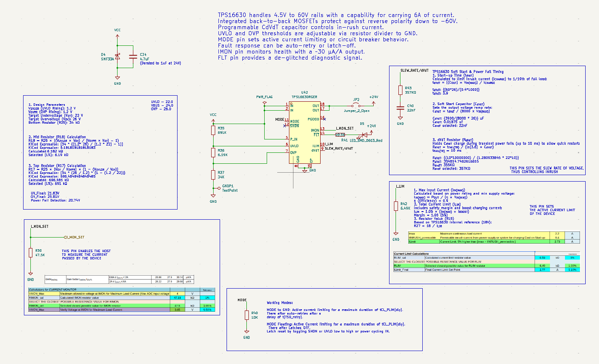Select resistor R35 691K symbol
Screen dimensions: 599x364
pyautogui.click(x=213, y=130)
